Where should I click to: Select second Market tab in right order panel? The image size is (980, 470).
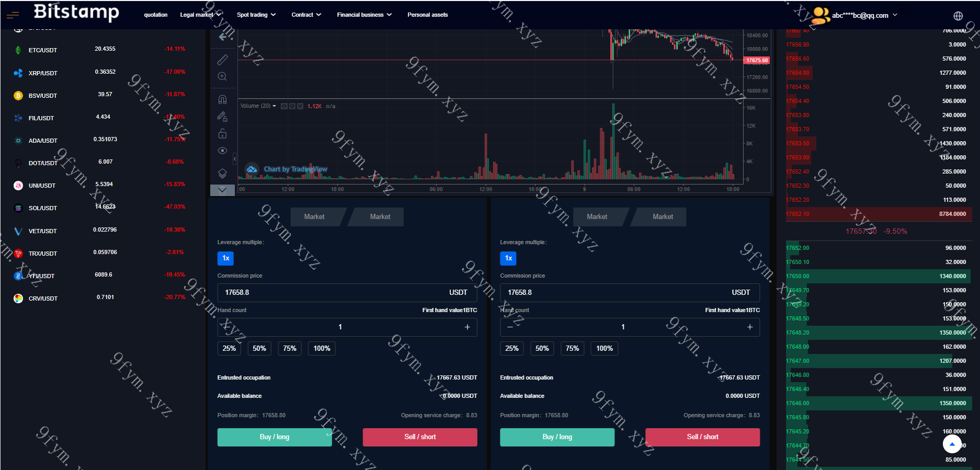(659, 216)
